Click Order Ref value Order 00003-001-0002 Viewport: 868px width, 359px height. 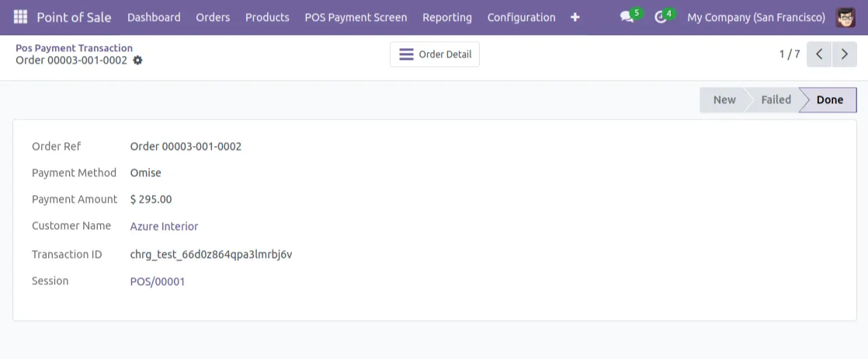(186, 146)
